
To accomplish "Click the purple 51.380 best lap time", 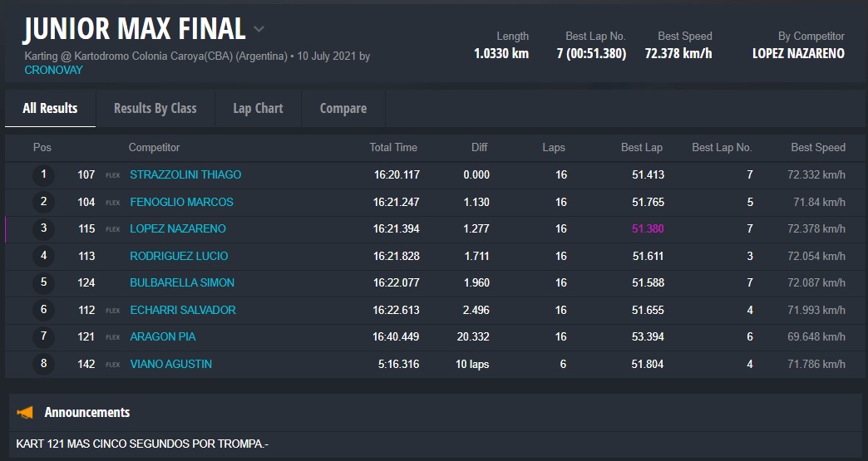I will click(x=648, y=229).
